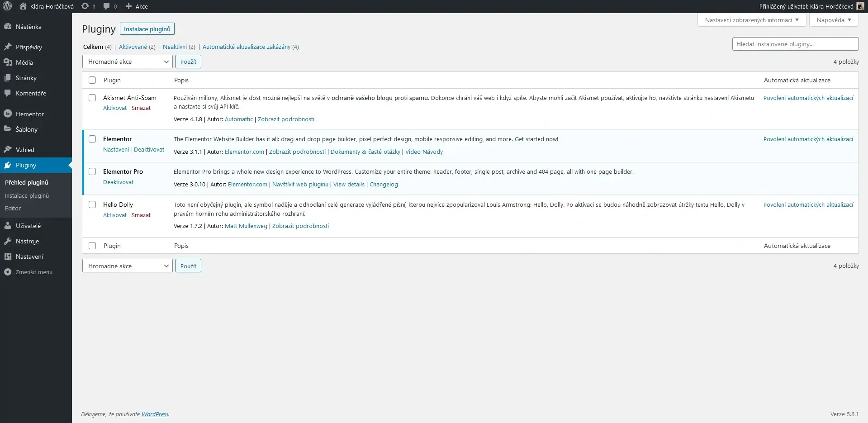The height and width of the screenshot is (423, 868).
Task: Click the WordPress logo in admin bar
Action: point(7,6)
